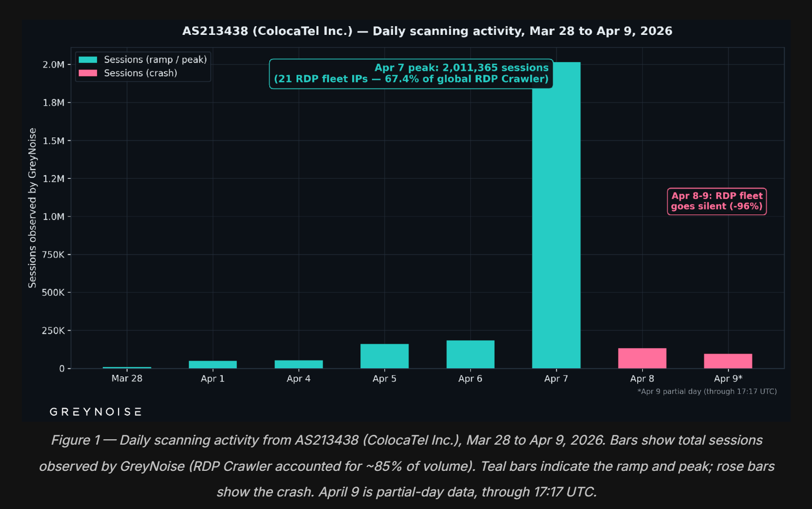The width and height of the screenshot is (812, 509).
Task: Click the "Sessions observed by GreyNoise" axis title
Action: (32, 208)
